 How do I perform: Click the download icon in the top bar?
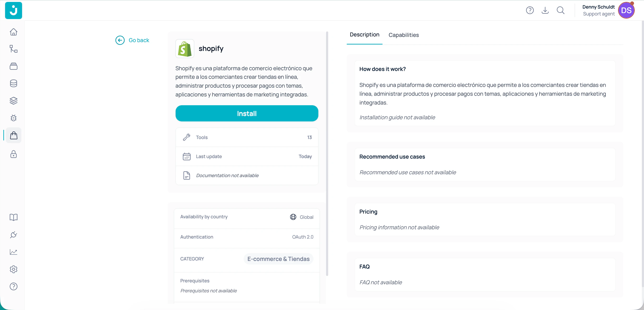(545, 10)
